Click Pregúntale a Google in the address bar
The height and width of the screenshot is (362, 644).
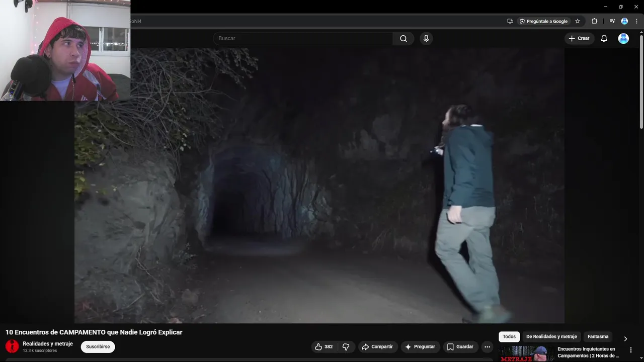[x=543, y=21]
